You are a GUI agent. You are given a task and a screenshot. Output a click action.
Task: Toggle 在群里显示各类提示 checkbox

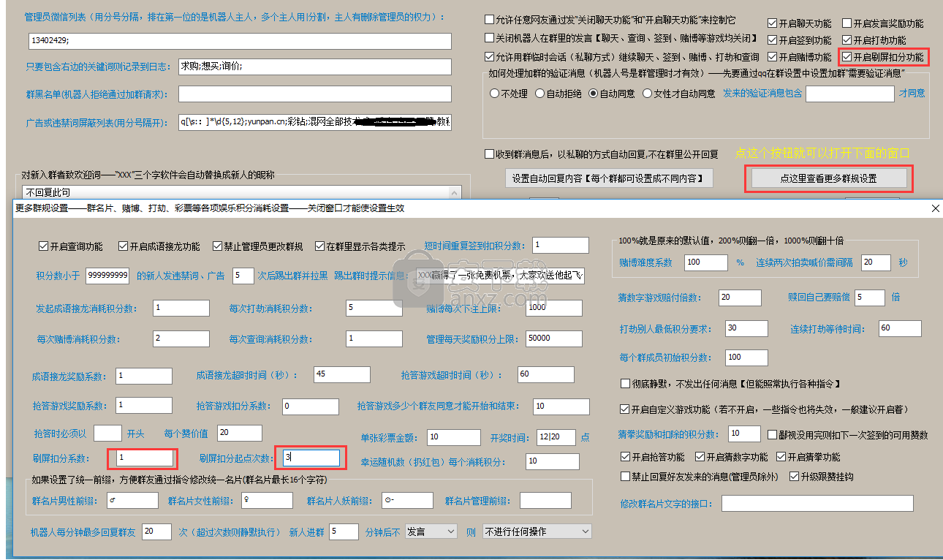coord(319,246)
